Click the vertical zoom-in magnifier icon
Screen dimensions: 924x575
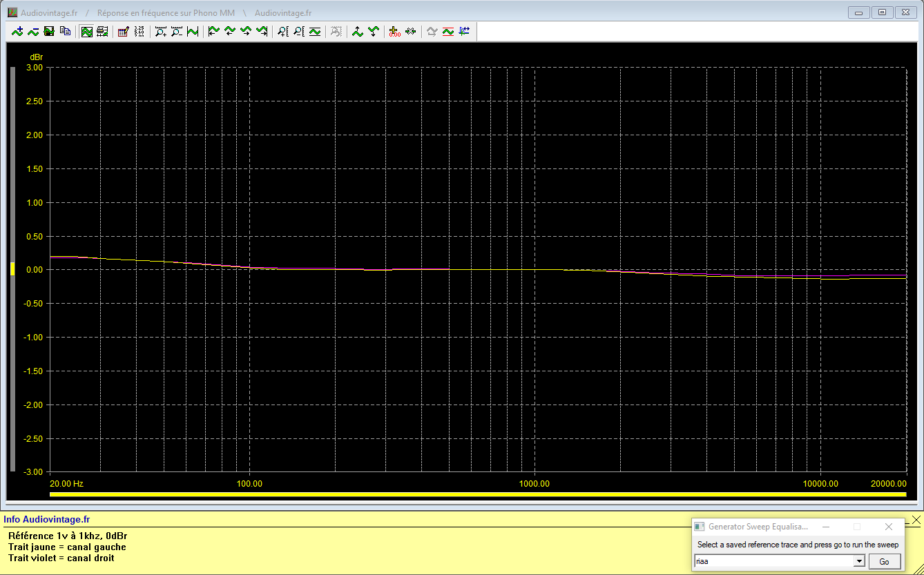point(283,31)
